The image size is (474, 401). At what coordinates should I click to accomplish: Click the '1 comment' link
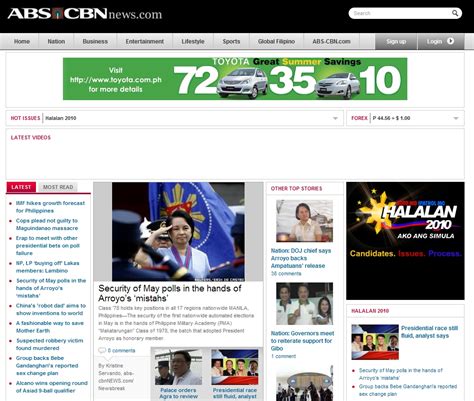283,356
